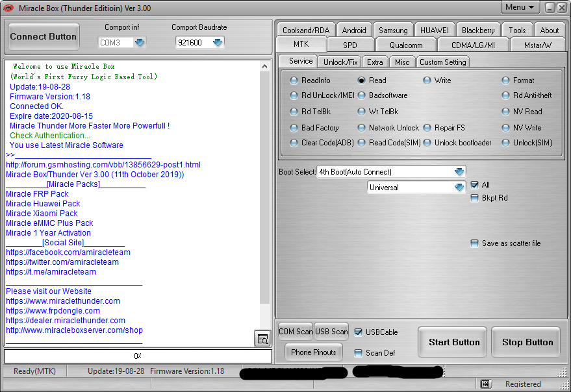Open the CDMA/LG/MI tab
Viewport: 571px width, 392px height.
[473, 45]
